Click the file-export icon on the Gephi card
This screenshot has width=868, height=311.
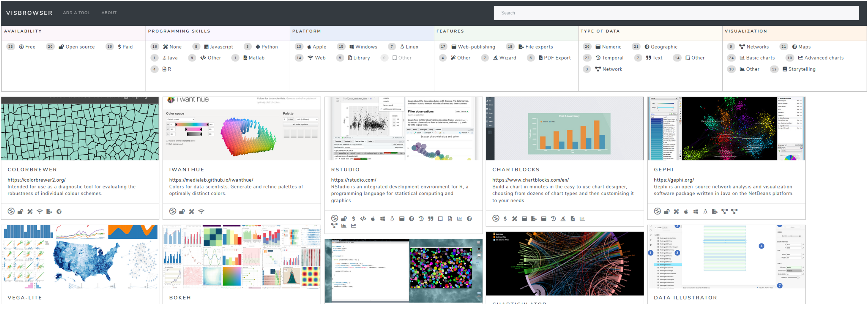click(715, 212)
